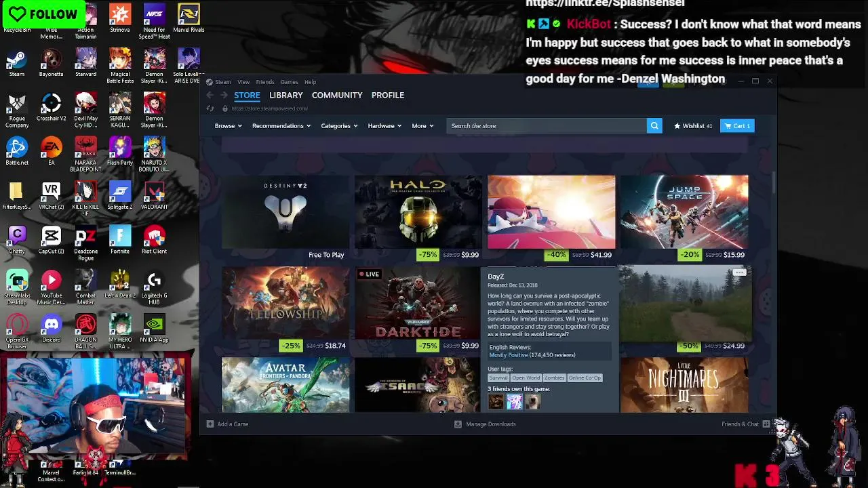
Task: Open the Discord desktop shortcut
Action: click(x=51, y=328)
